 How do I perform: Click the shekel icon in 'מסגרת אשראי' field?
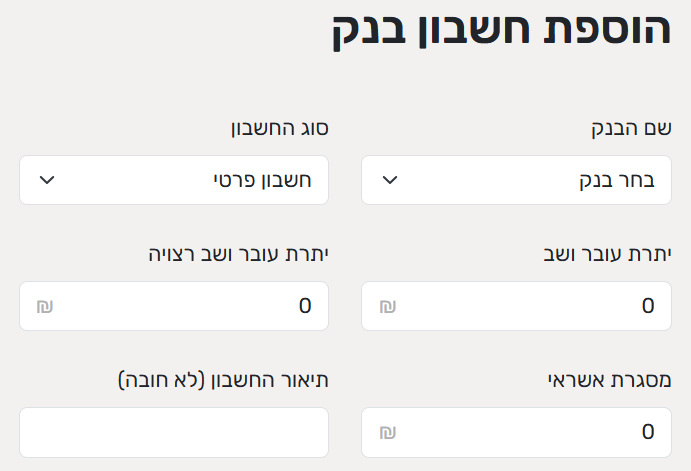(x=387, y=432)
